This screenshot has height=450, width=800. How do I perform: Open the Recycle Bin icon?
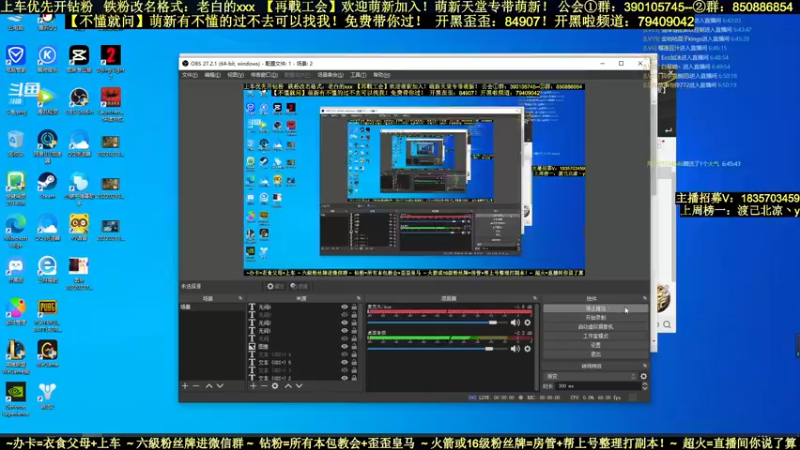pyautogui.click(x=16, y=139)
